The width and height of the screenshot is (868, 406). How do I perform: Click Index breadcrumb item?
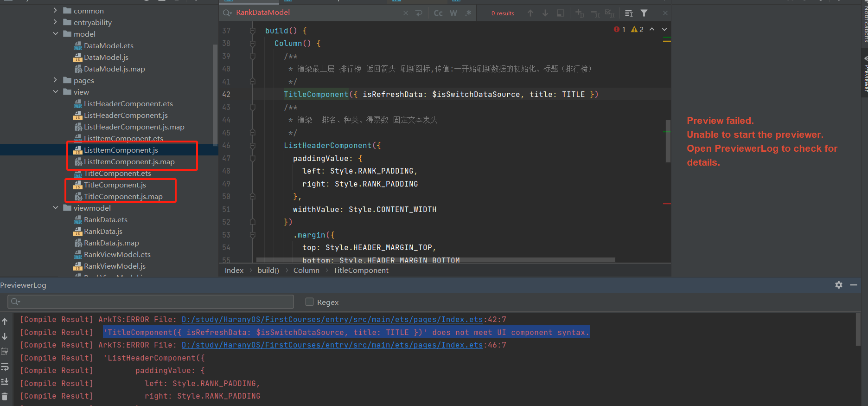[234, 270]
